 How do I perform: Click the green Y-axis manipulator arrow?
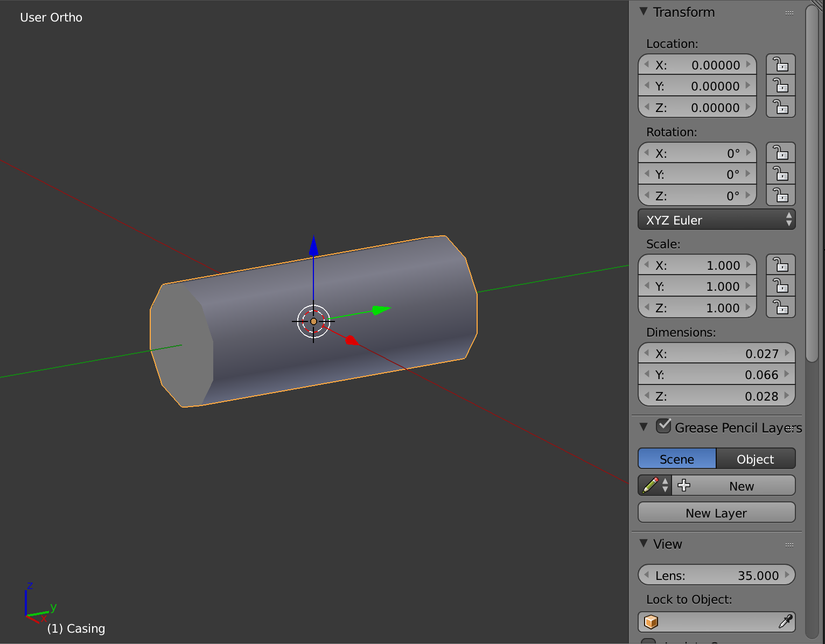tap(381, 310)
